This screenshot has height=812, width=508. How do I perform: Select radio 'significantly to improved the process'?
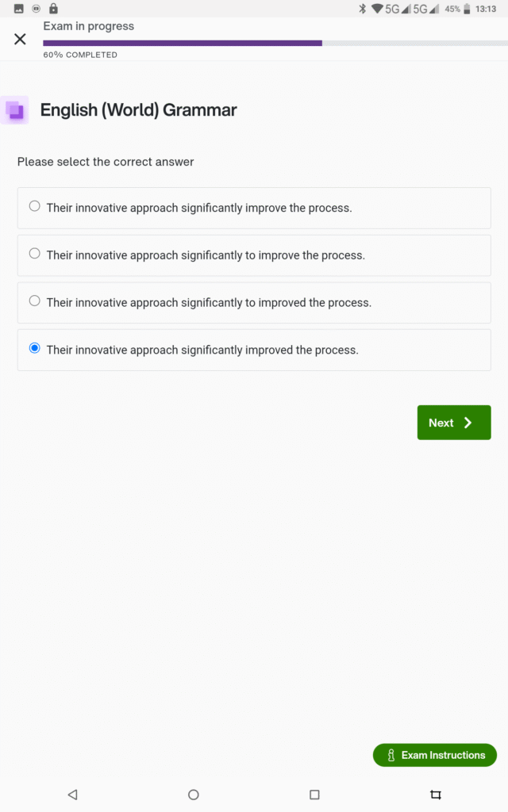coord(34,301)
